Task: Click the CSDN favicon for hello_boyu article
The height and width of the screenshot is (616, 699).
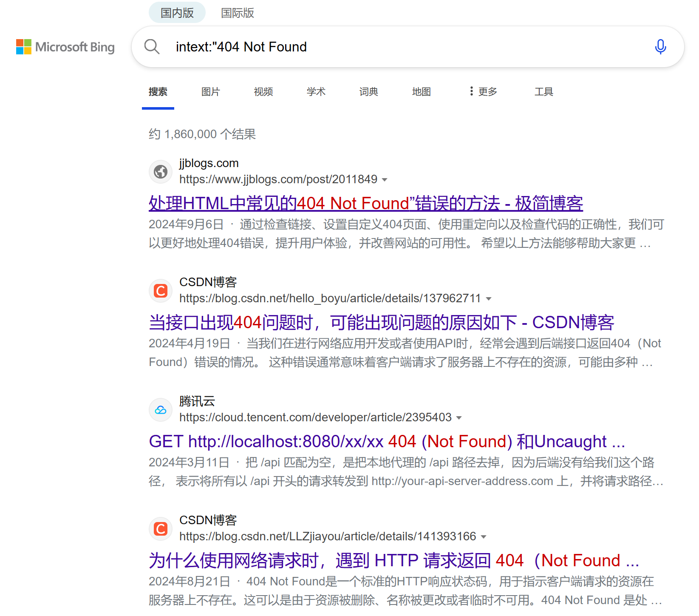Action: [161, 291]
